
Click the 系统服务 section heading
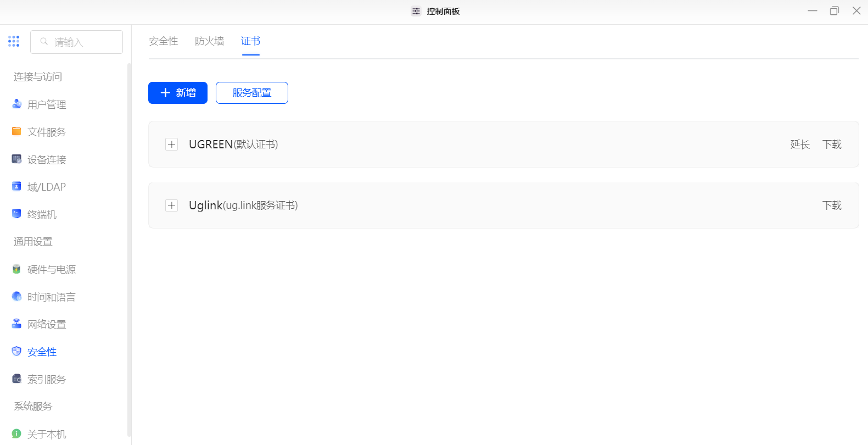tap(33, 406)
